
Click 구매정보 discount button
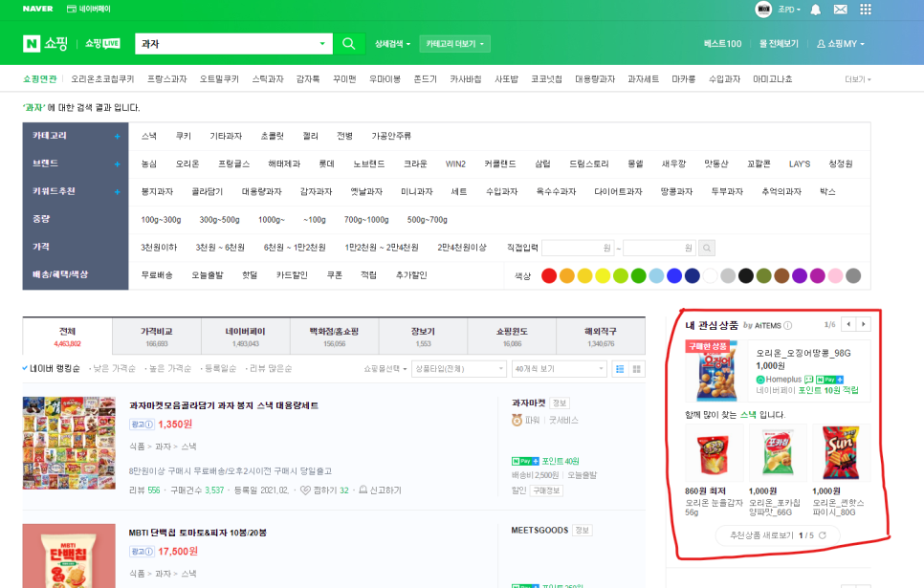click(x=546, y=490)
